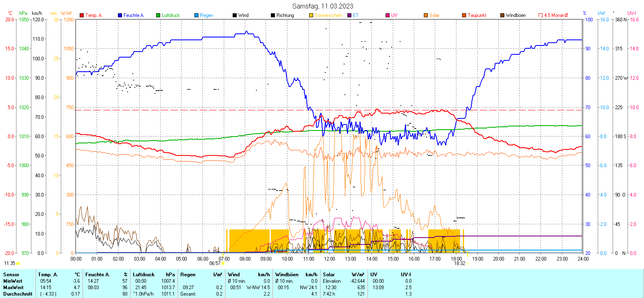The image size is (644, 298).
Task: Click the orange Solar legend square
Action: (x=426, y=15)
